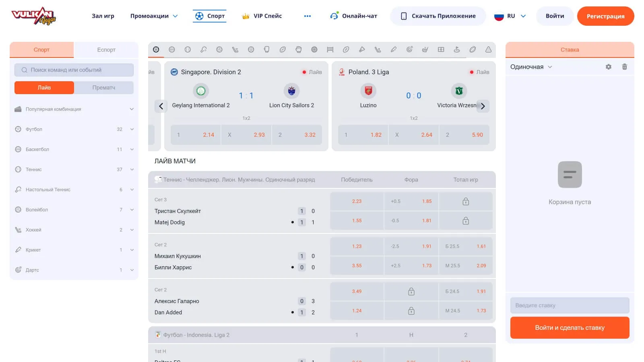The image size is (644, 362).
Task: Select the table tennis paddle icon
Action: pos(204,49)
